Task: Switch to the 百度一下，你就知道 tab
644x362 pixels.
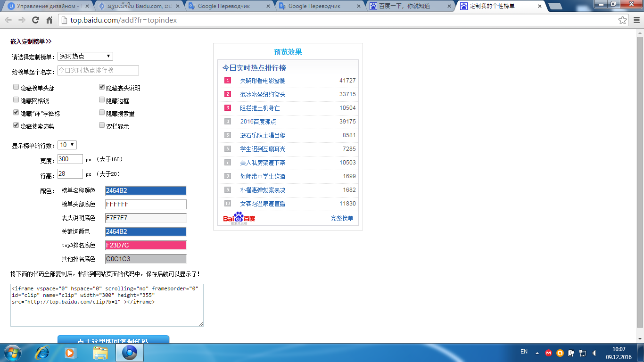Action: (x=410, y=6)
